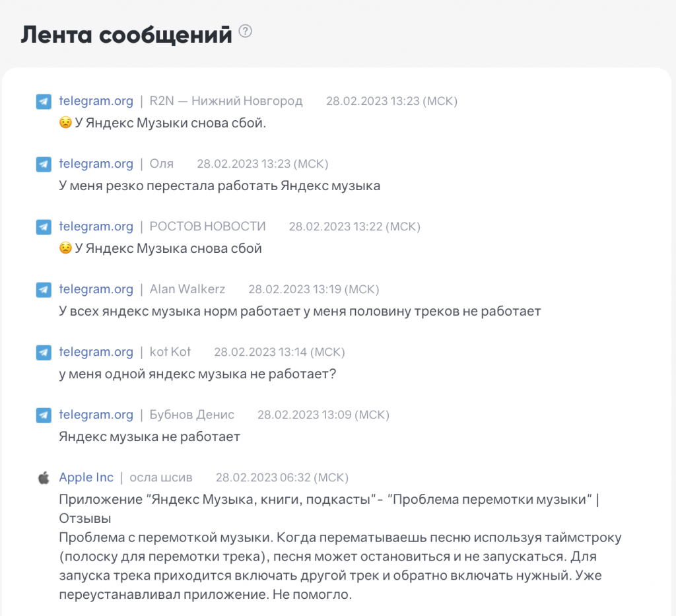Screen dimensions: 676x616
Task: Click Telegram icon beside Оля's message
Action: click(x=44, y=164)
